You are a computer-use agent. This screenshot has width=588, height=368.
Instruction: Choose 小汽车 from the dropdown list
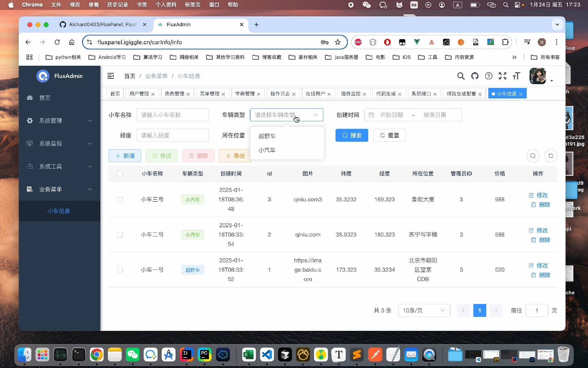tap(287, 150)
